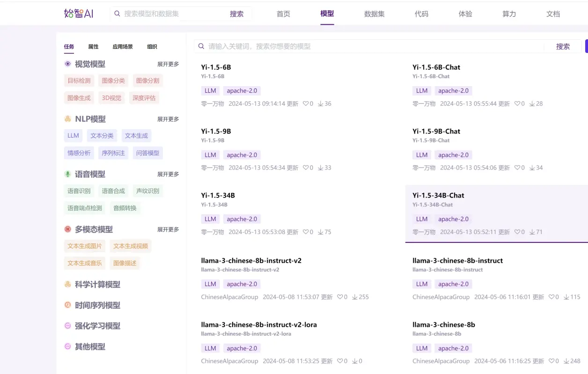Click the 语音模型 microphone icon

68,174
